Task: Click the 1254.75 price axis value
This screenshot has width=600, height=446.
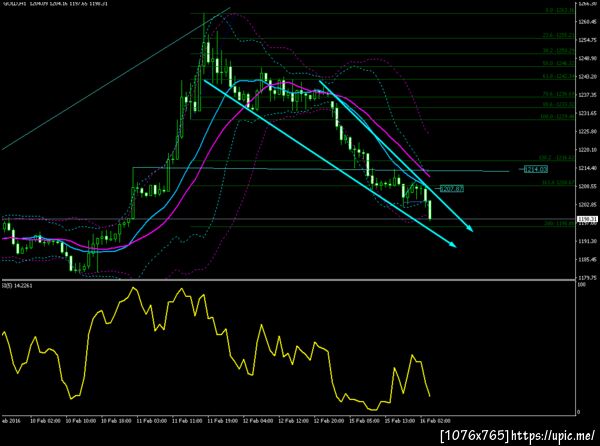Action: pyautogui.click(x=589, y=40)
